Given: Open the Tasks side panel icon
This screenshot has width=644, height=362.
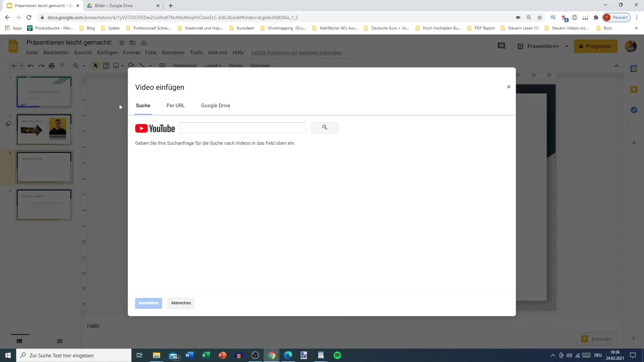Looking at the screenshot, I should [634, 110].
